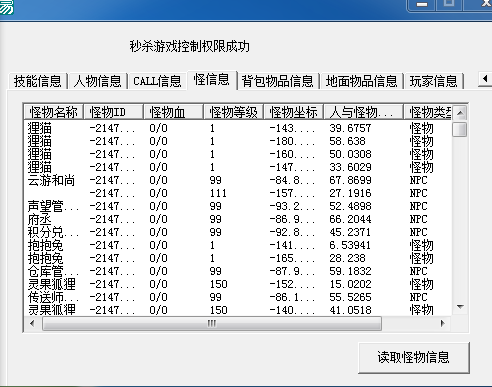The image size is (492, 387).
Task: Sort by the 怪物坐标 column header
Action: [x=293, y=112]
